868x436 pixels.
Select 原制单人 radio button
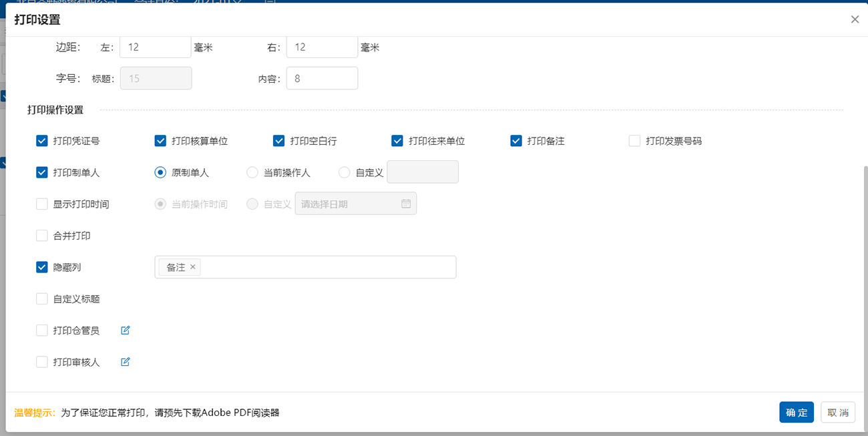(x=160, y=172)
